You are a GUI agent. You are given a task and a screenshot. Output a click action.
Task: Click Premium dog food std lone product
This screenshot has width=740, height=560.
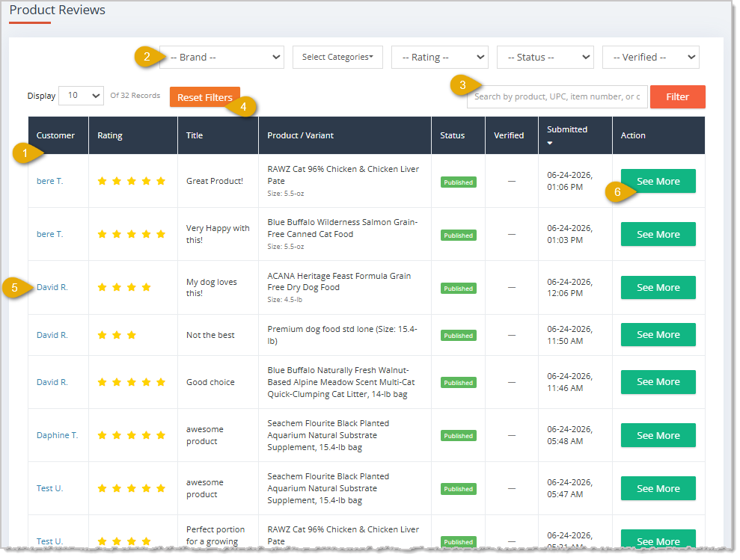point(342,335)
